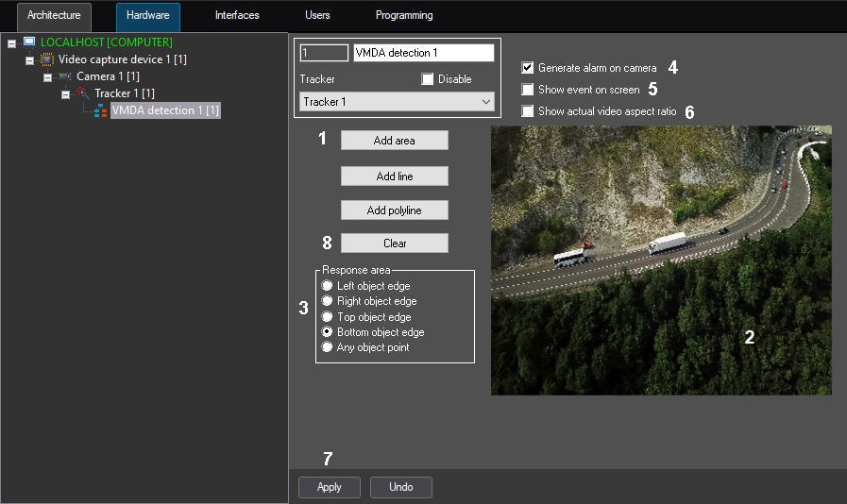Screen dimensions: 847x504
Task: Switch to the Architecture tab
Action: coord(55,16)
